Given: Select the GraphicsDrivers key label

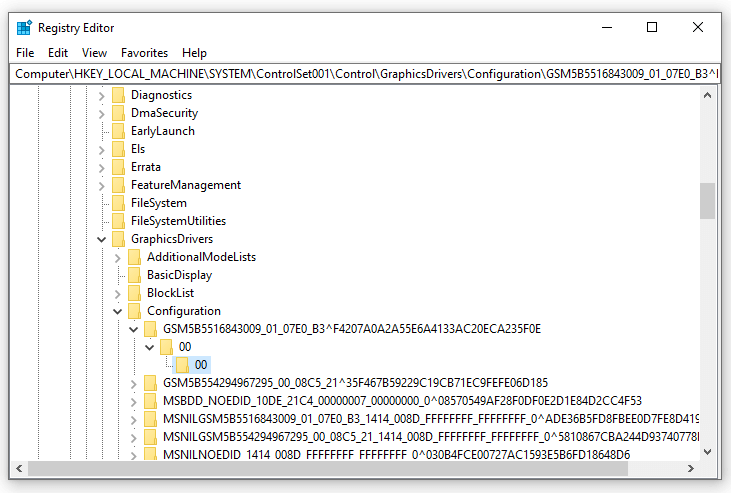Looking at the screenshot, I should (172, 239).
